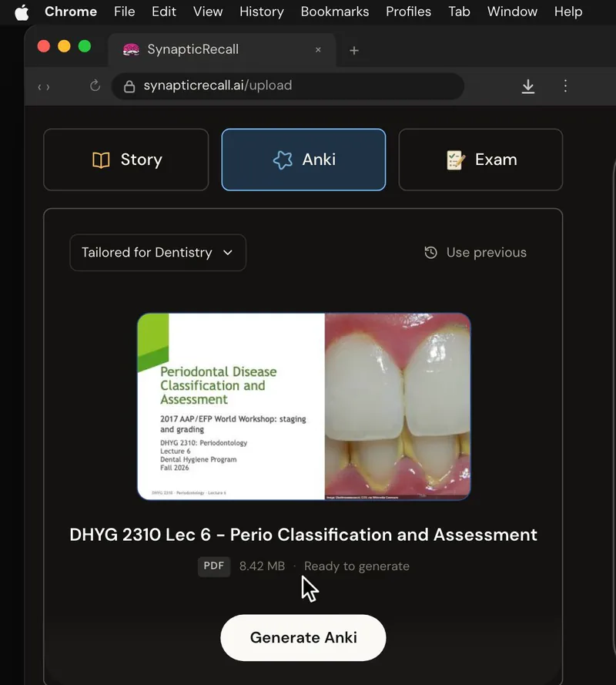Click the history clock icon
Screen dimensions: 616x685
[x=430, y=253]
